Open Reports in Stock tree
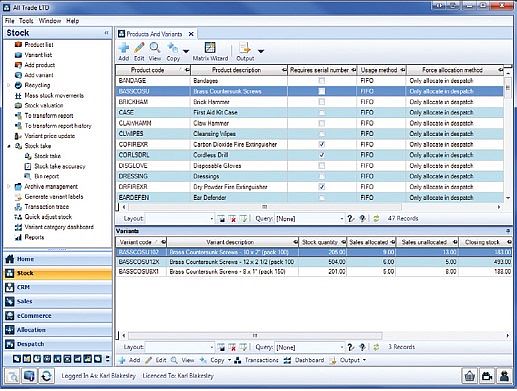This screenshot has width=517, height=391. pos(34,237)
